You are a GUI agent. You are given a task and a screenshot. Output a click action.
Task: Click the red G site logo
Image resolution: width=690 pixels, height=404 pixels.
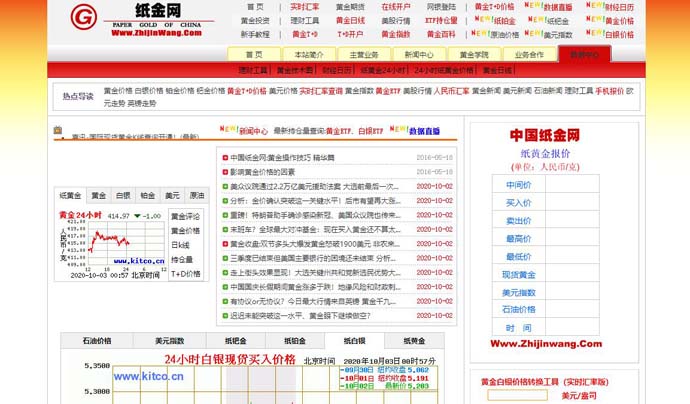point(84,17)
